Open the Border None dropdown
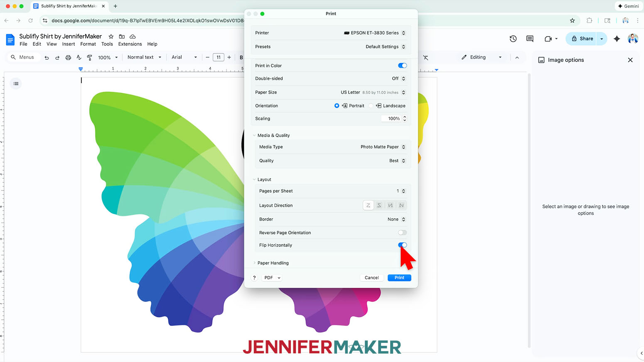644x362 pixels. 396,219
